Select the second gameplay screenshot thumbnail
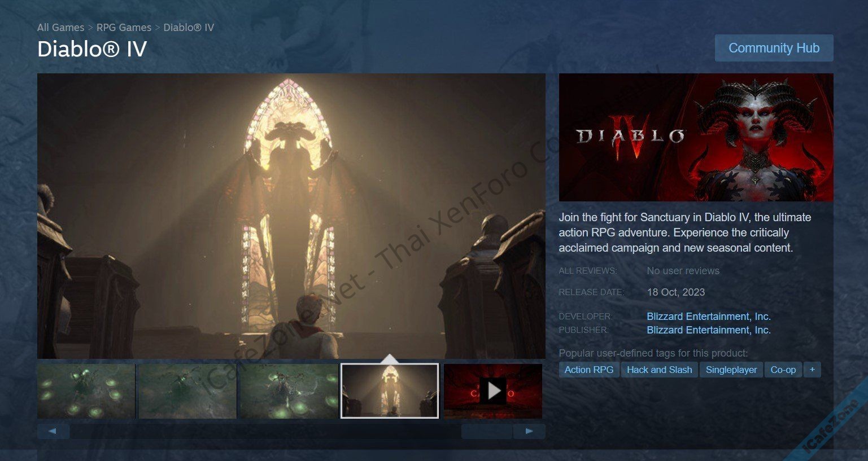 tap(187, 390)
